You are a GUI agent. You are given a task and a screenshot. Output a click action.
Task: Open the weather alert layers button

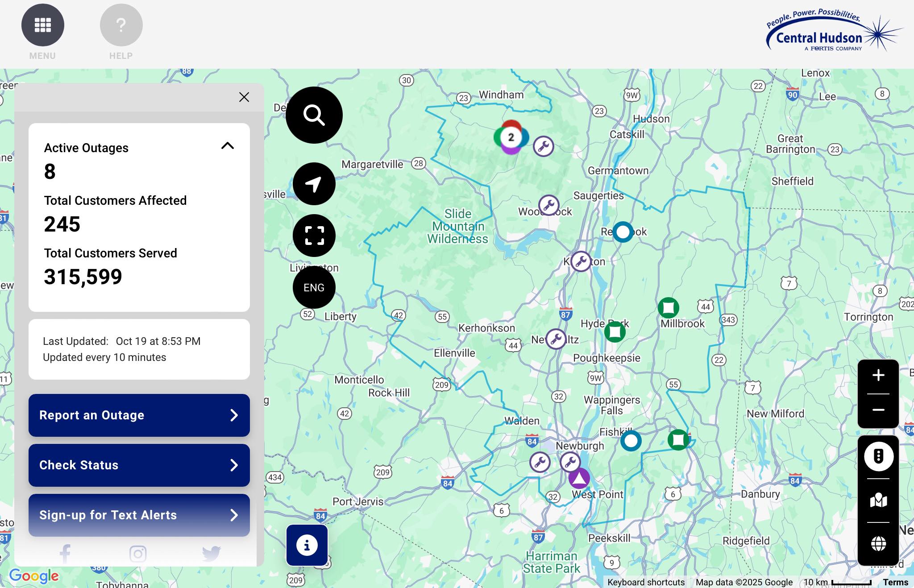(x=878, y=456)
